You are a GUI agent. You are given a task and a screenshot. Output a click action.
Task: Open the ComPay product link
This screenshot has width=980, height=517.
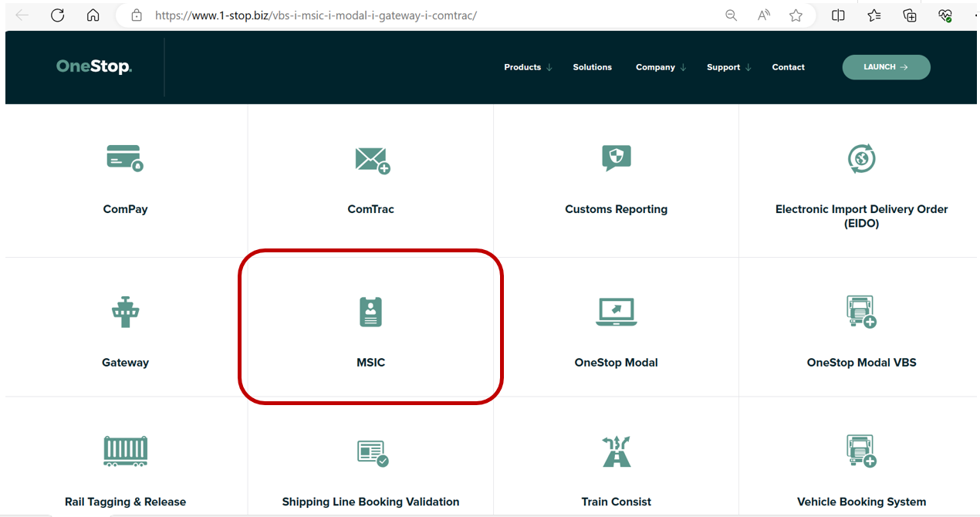click(125, 209)
